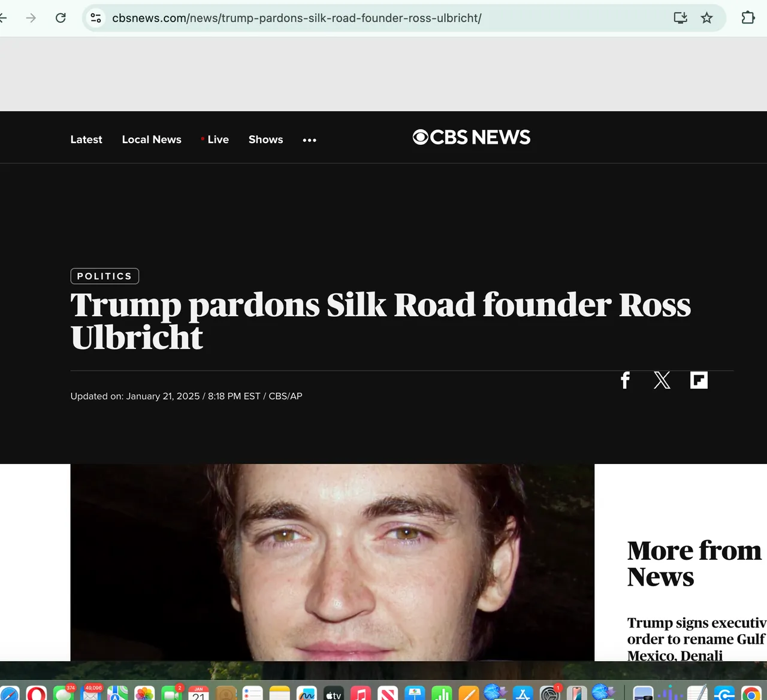
Task: Go to Local News
Action: [x=152, y=140]
